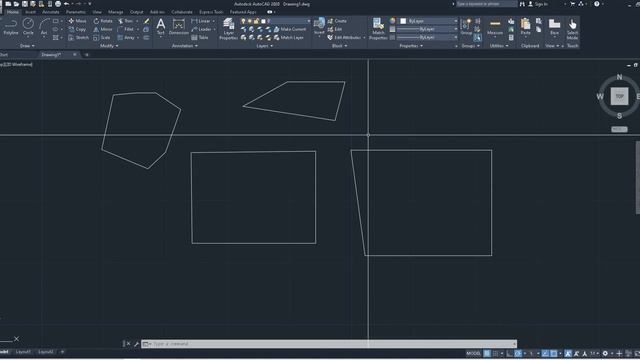Click Create block button
The image size is (640, 360).
pyautogui.click(x=337, y=21)
